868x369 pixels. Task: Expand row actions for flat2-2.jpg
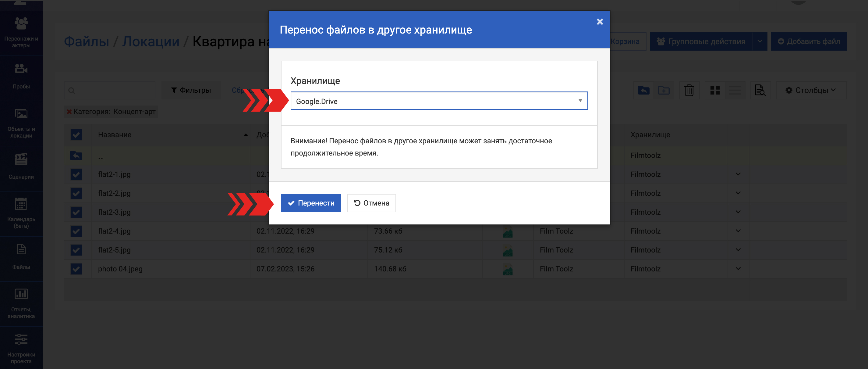click(738, 193)
